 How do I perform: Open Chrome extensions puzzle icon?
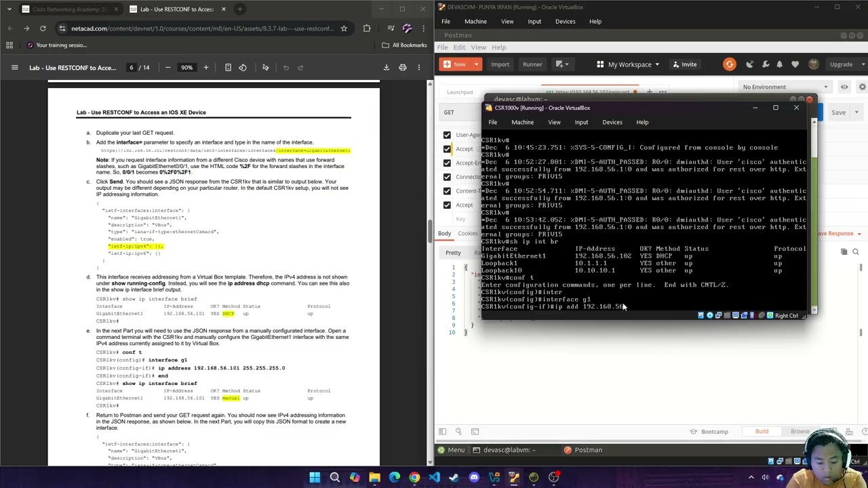(367, 28)
